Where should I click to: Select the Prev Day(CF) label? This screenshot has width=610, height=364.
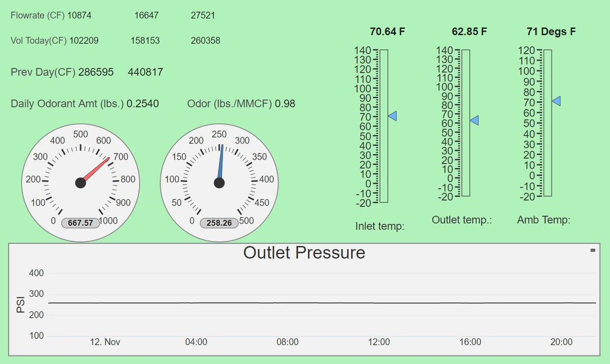tap(43, 72)
